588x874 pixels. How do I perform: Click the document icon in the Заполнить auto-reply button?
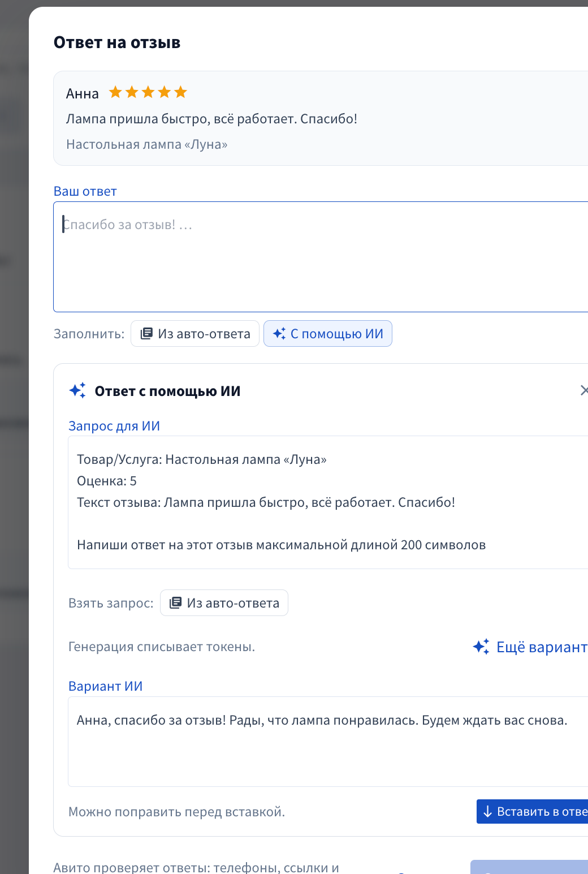click(x=146, y=333)
